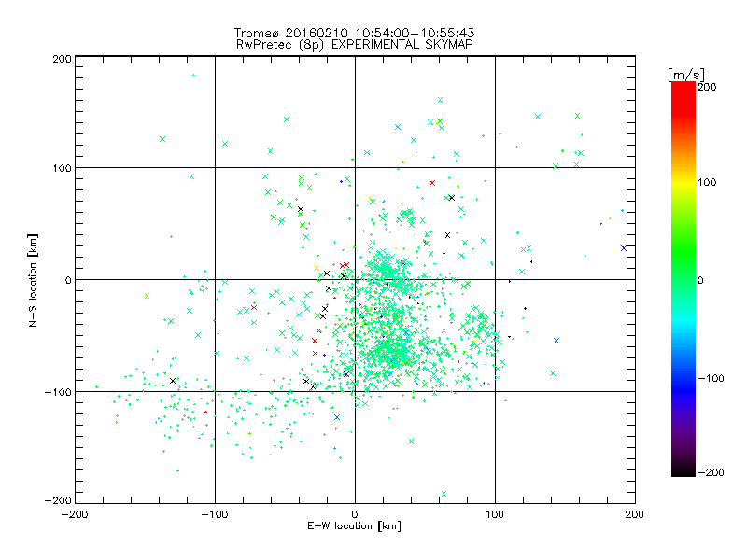
Task: Click the x-axis tick label "0"
Action: [x=355, y=514]
